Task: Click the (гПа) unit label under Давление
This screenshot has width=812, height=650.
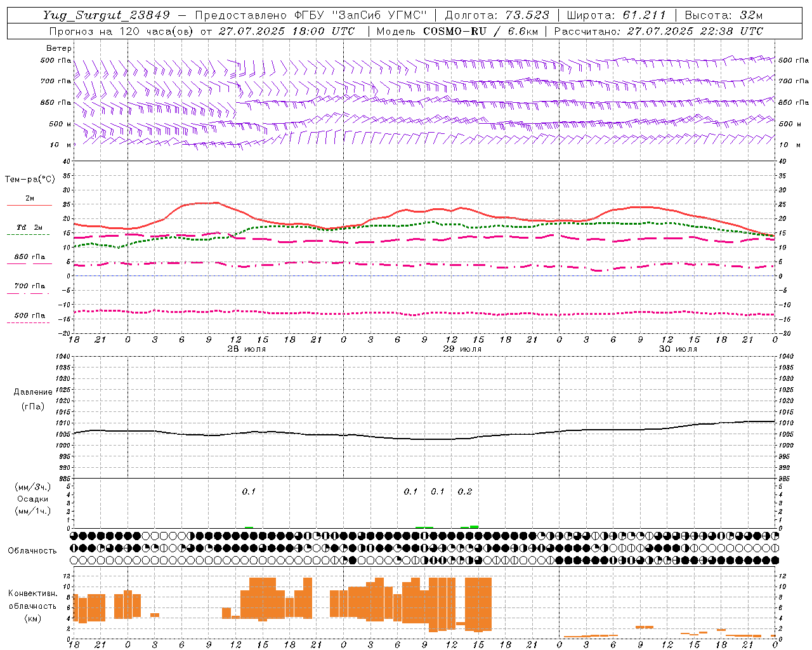Action: click(x=33, y=406)
